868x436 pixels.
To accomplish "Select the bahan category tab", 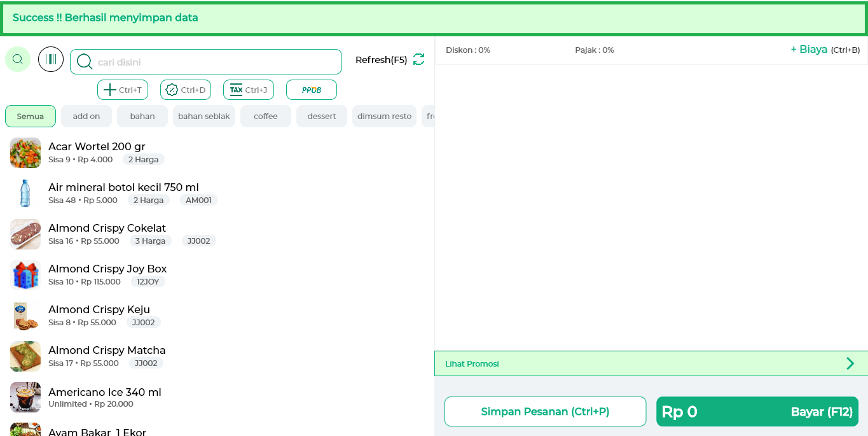I will tap(142, 116).
